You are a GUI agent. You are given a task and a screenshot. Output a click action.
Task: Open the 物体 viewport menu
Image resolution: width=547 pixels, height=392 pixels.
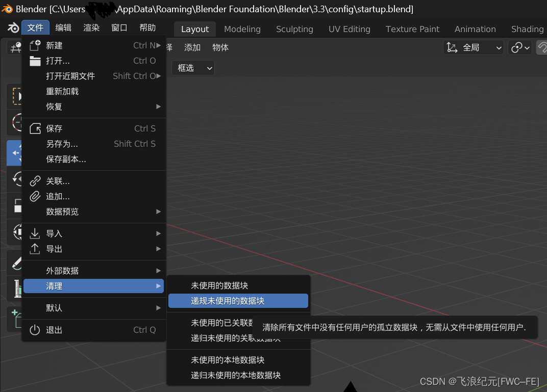[x=220, y=47]
